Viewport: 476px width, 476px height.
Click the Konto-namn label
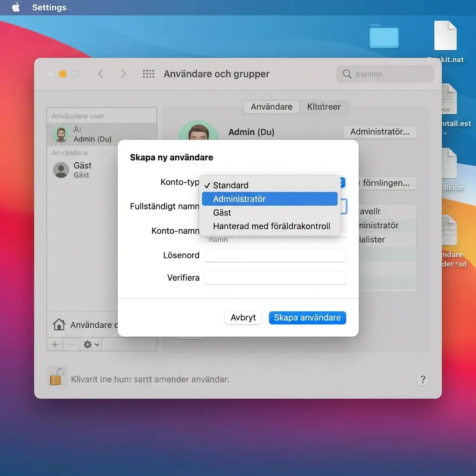coord(175,231)
